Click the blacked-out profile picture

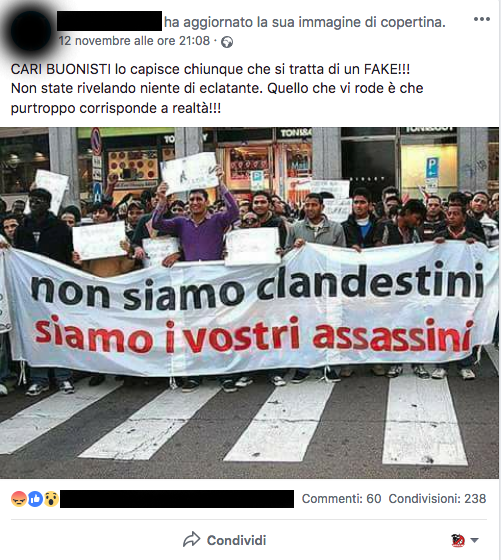(x=31, y=31)
